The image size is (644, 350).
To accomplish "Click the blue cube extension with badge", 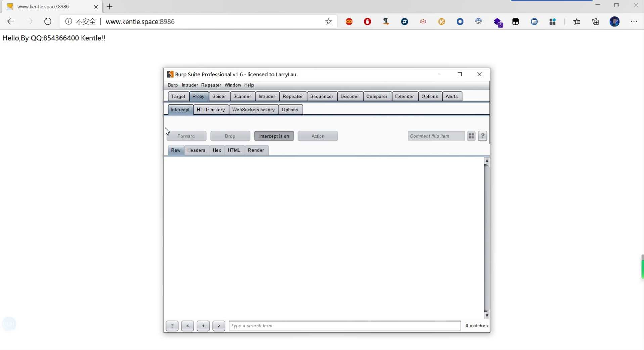I will tap(498, 22).
